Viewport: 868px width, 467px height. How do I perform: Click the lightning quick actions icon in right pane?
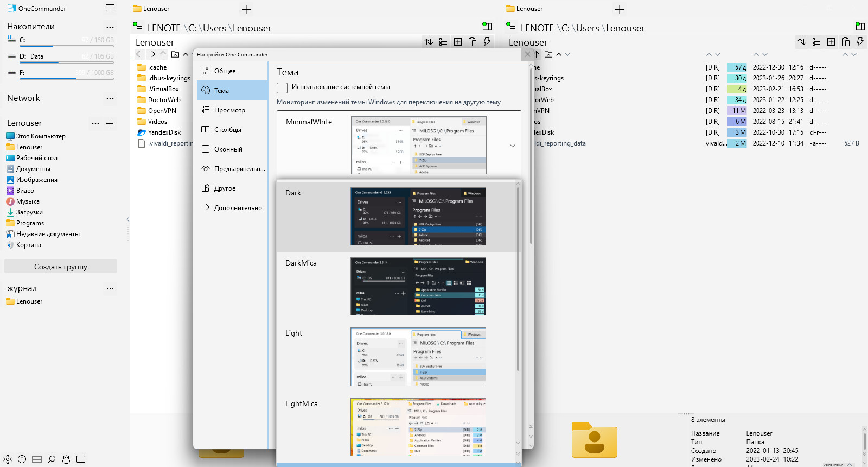[x=860, y=42]
